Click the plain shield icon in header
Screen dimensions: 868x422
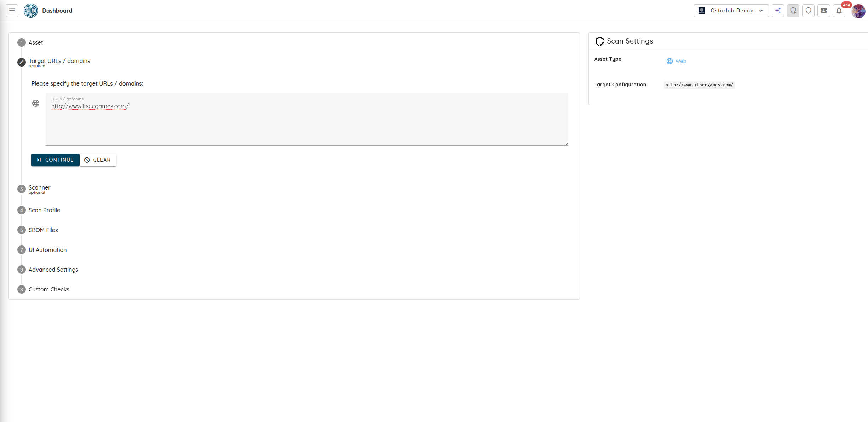click(x=808, y=11)
